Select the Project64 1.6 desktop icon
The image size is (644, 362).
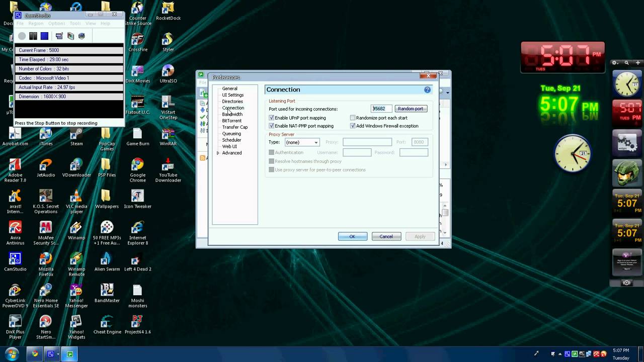(137, 324)
